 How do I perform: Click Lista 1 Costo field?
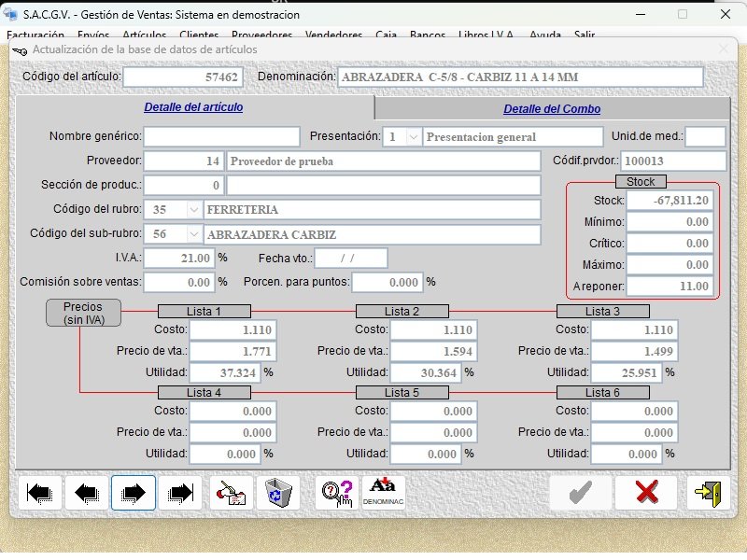click(x=233, y=330)
